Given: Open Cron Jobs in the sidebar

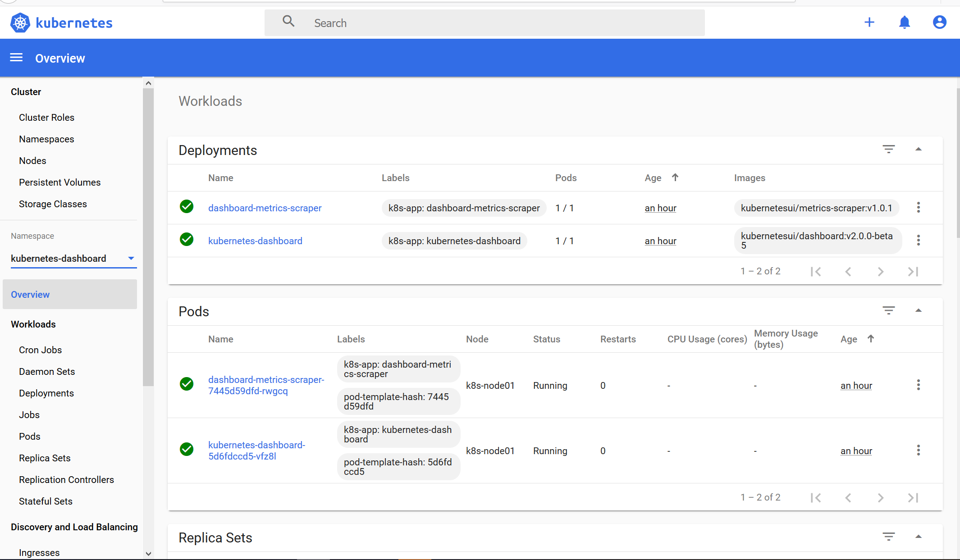Looking at the screenshot, I should coord(40,350).
